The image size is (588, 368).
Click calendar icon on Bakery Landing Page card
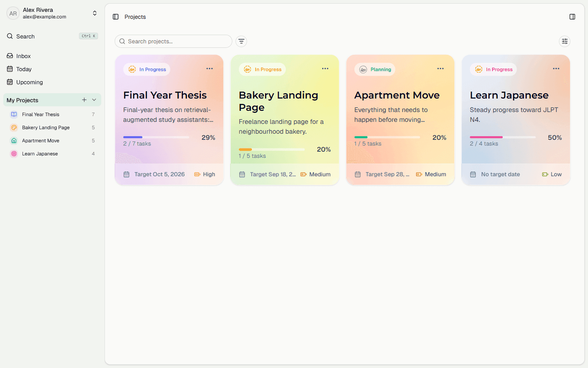(242, 175)
